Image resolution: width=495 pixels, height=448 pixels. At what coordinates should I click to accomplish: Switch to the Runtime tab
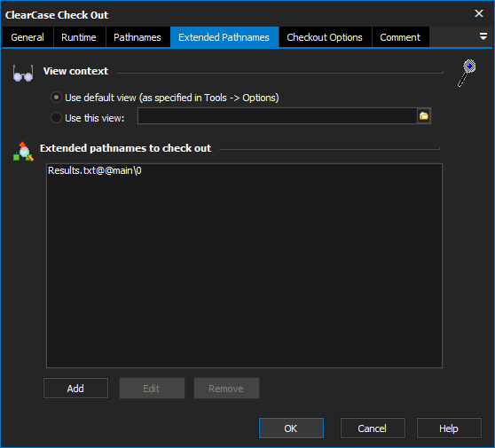coord(79,37)
